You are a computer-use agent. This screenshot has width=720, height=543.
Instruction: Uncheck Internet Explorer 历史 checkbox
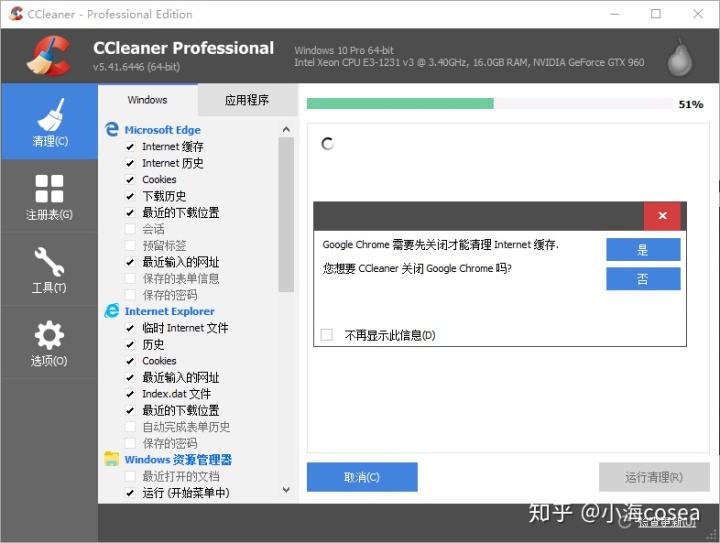[x=130, y=344]
